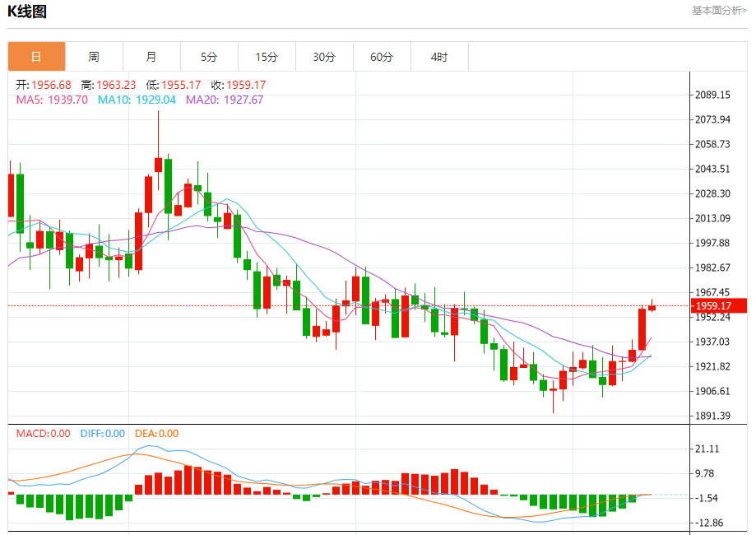Open the 60分 interval tab

point(382,57)
